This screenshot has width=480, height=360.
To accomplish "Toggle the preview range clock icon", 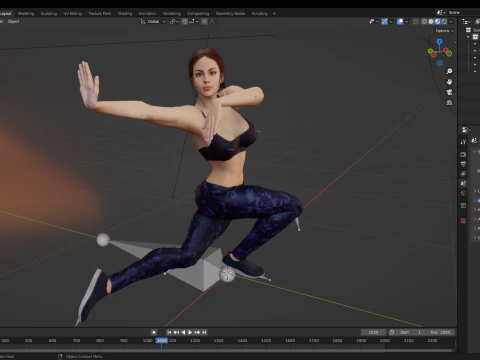I will coord(392,332).
